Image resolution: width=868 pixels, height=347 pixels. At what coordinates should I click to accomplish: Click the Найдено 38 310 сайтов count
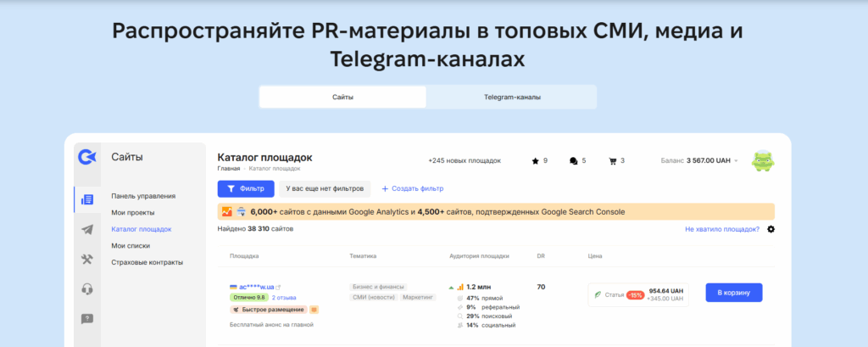click(x=255, y=228)
